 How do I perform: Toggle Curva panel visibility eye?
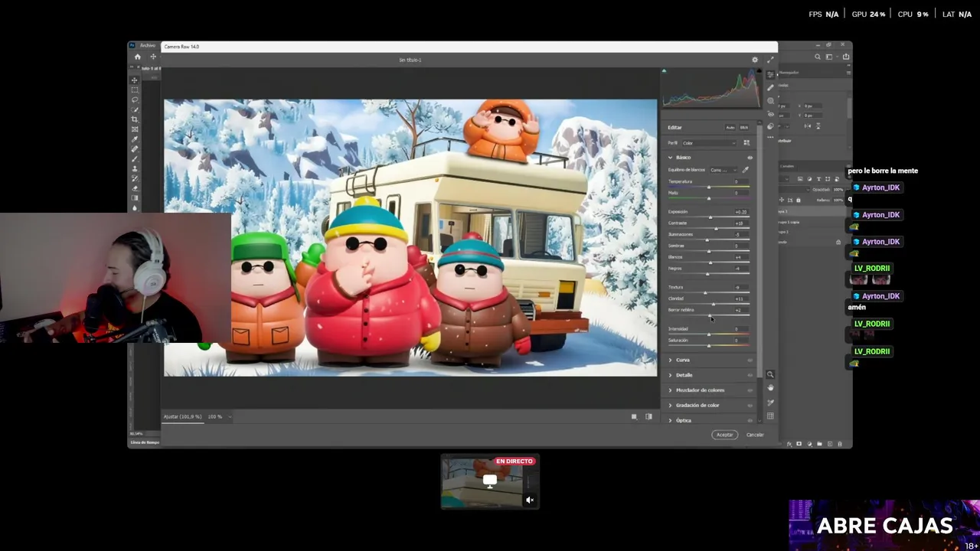point(750,360)
